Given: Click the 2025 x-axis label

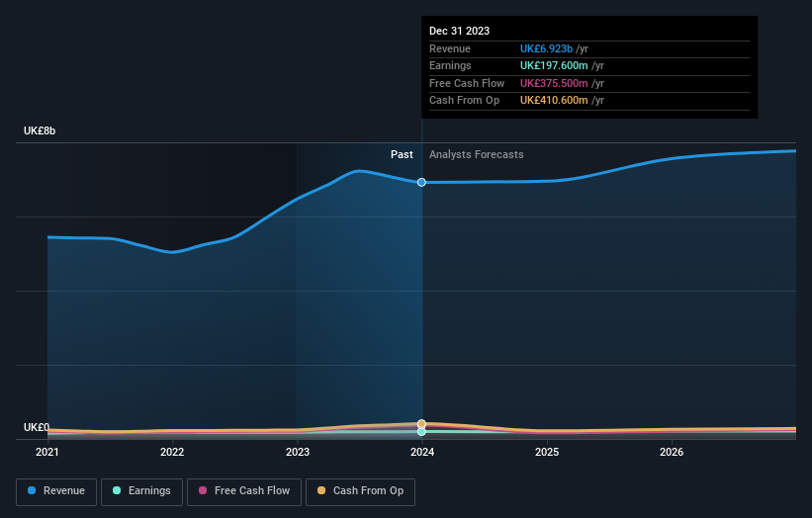Looking at the screenshot, I should (x=547, y=452).
